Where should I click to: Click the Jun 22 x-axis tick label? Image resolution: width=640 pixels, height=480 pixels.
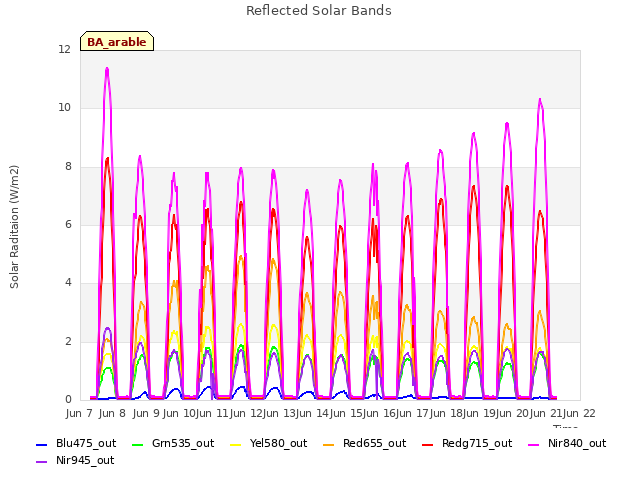pyautogui.click(x=579, y=413)
